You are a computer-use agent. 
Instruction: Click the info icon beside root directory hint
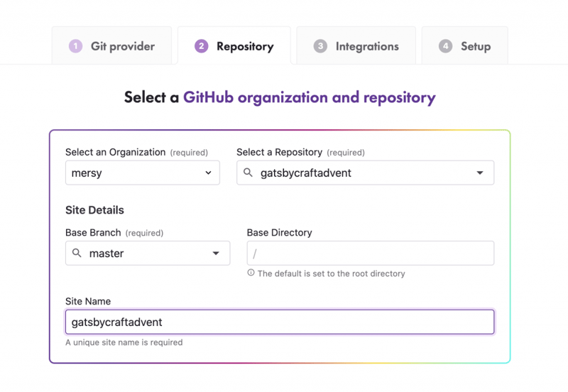coord(251,273)
